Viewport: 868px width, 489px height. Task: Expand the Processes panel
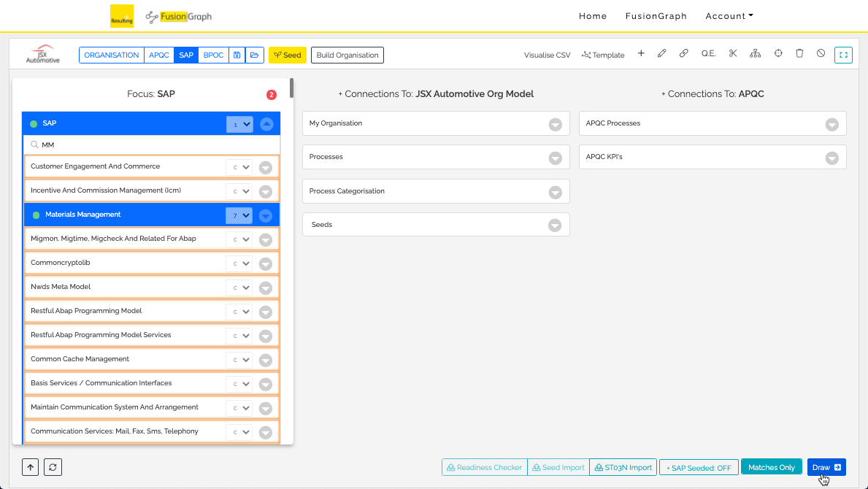tap(556, 158)
